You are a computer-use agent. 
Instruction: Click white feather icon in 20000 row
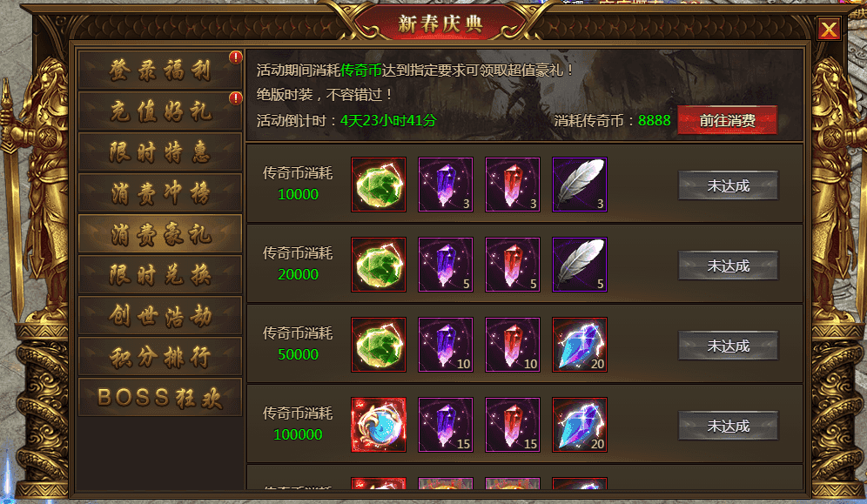580,265
